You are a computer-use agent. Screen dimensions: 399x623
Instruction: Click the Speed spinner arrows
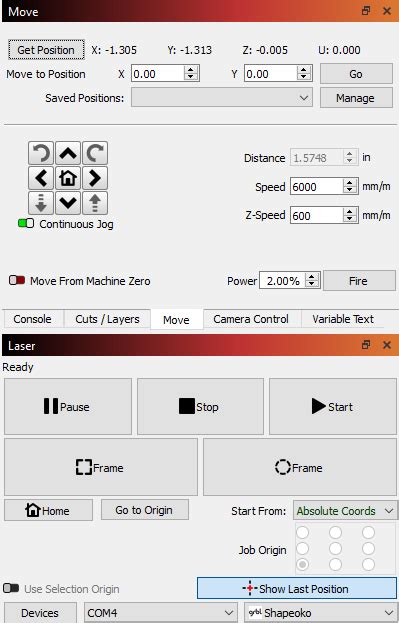point(350,186)
